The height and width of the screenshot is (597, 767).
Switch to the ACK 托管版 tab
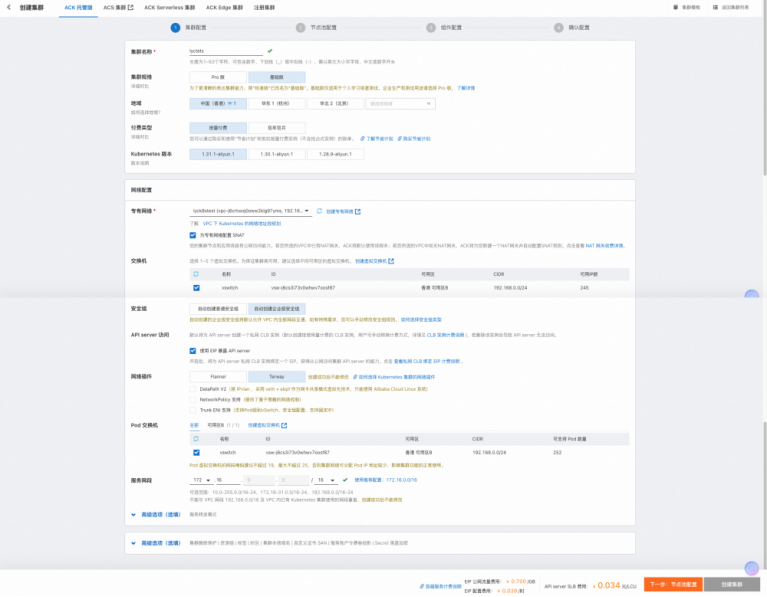pyautogui.click(x=78, y=7)
